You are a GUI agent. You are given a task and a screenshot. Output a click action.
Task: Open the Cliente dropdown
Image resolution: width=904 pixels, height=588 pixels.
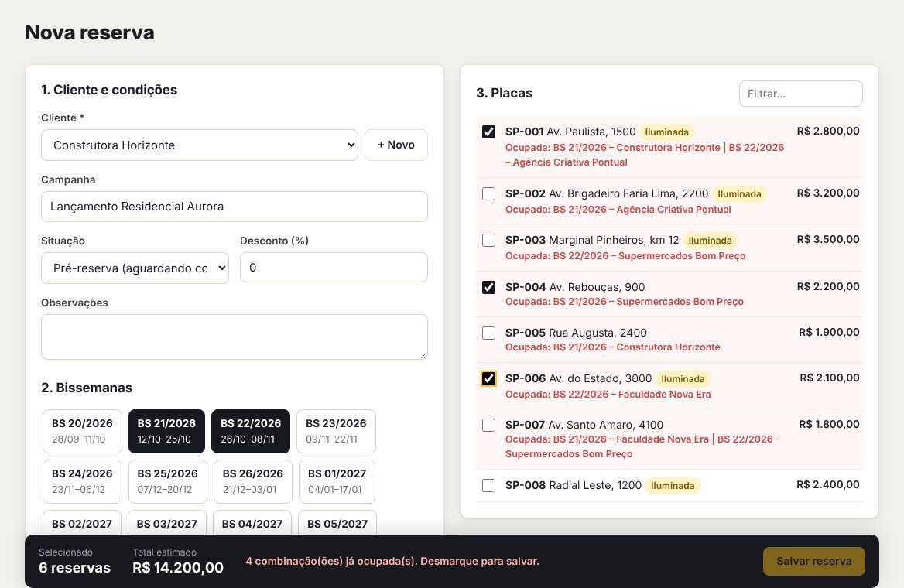click(x=200, y=145)
